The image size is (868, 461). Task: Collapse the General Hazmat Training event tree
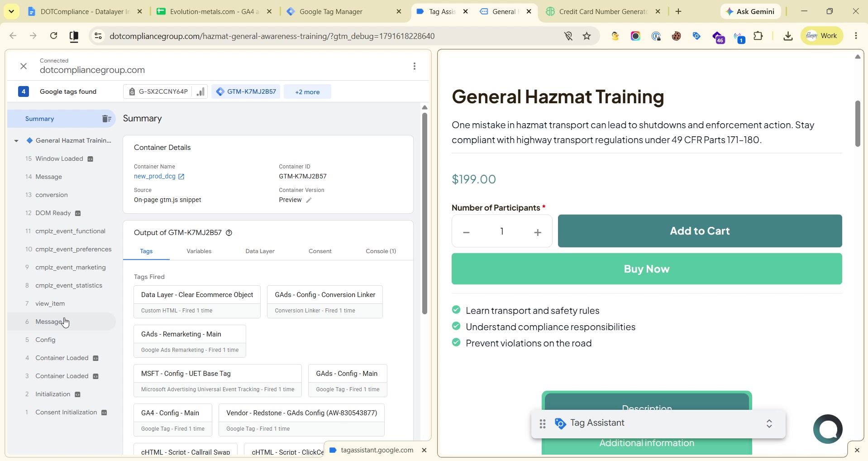[x=16, y=141]
